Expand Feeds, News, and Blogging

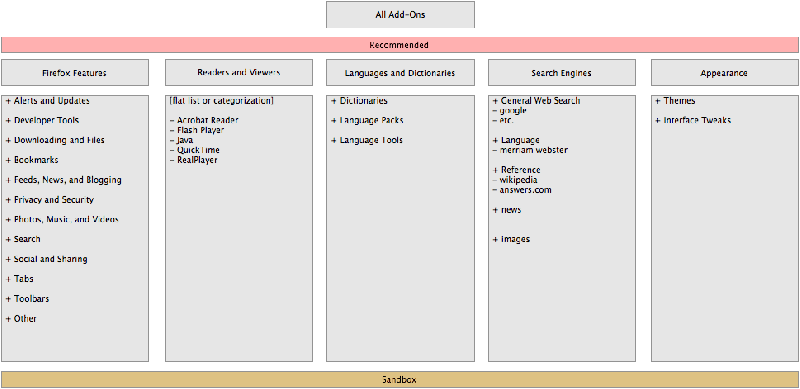pyautogui.click(x=64, y=180)
